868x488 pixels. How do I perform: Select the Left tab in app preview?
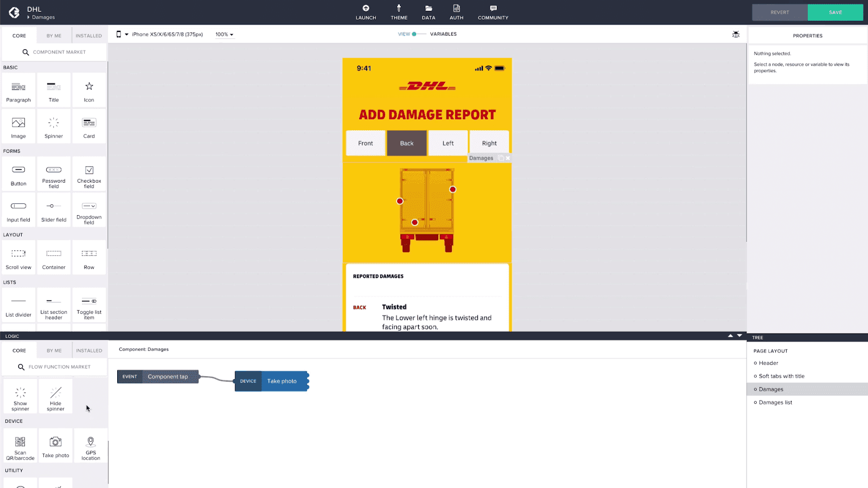click(x=448, y=143)
